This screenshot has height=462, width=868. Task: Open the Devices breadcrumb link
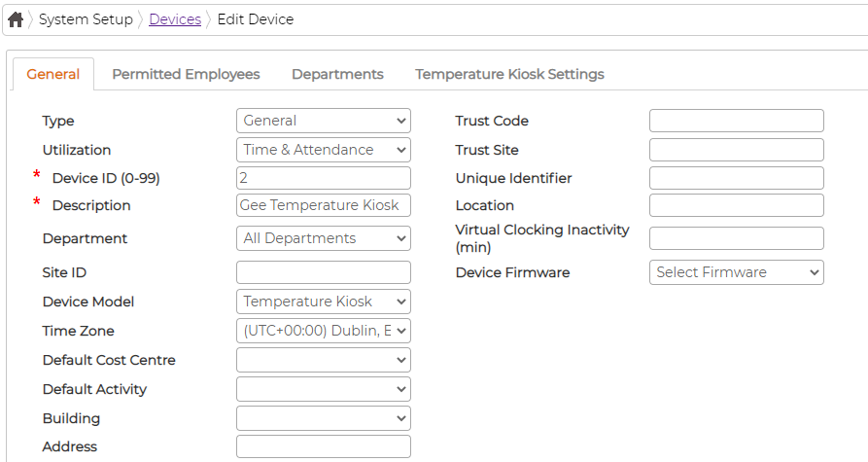175,19
